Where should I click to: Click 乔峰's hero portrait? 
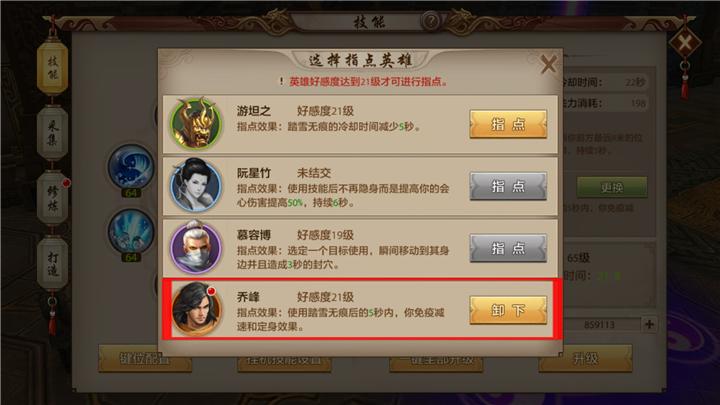click(x=196, y=309)
